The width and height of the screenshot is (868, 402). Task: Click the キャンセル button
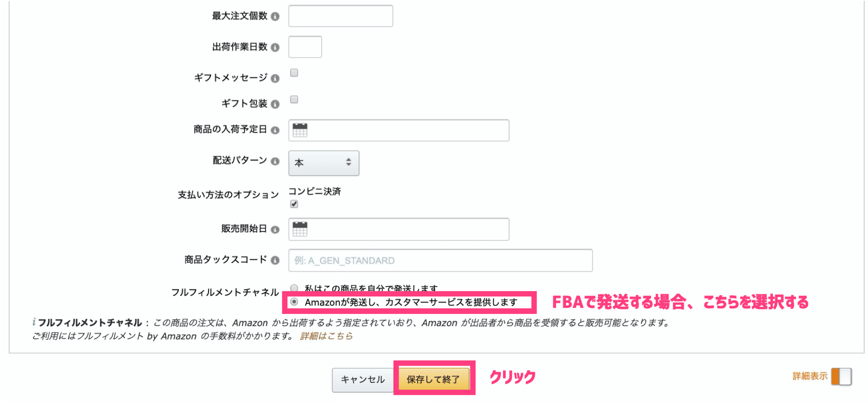click(363, 380)
